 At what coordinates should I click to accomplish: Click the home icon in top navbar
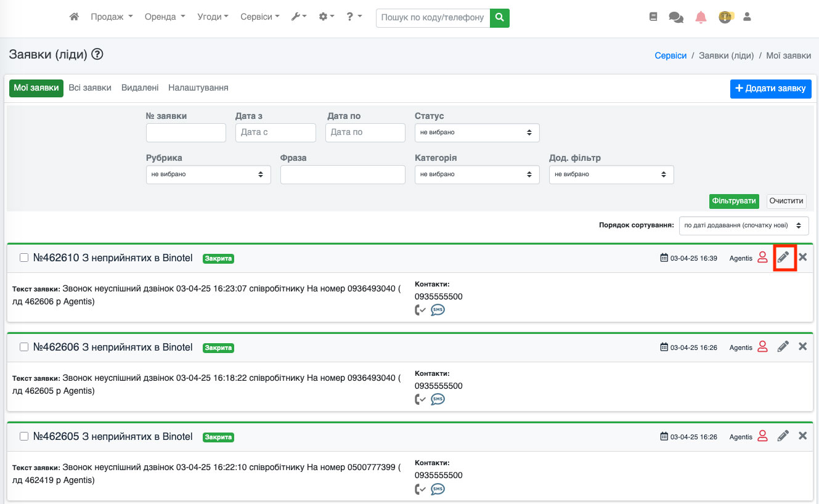74,17
